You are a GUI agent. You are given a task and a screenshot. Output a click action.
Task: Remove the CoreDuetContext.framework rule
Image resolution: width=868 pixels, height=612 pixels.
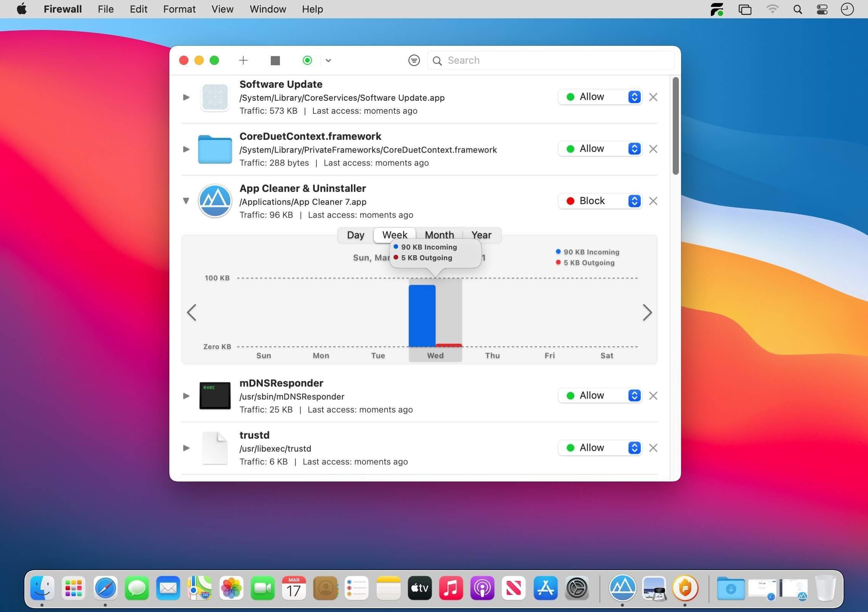[653, 149]
